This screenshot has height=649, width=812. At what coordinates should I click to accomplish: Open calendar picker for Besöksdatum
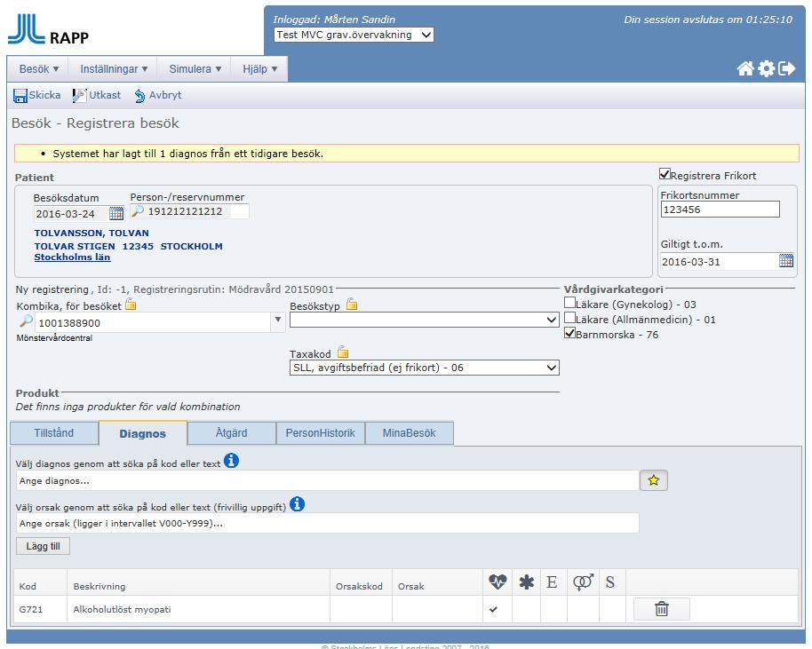pos(116,213)
